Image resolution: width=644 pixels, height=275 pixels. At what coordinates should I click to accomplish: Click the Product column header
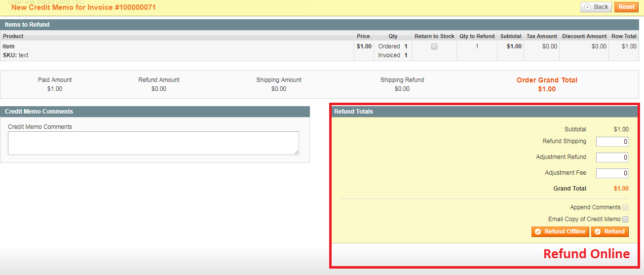pyautogui.click(x=13, y=36)
